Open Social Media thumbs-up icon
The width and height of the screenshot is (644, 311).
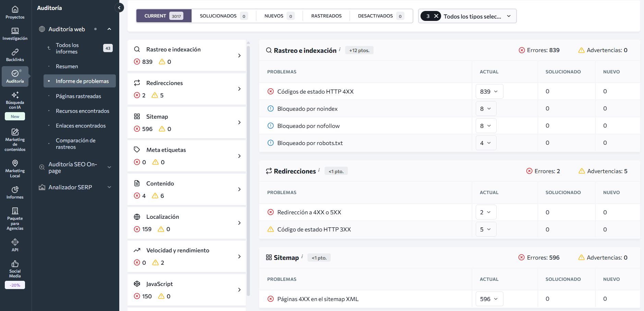15,263
